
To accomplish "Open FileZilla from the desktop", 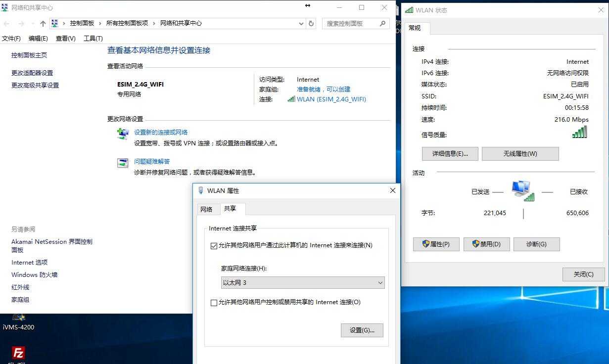I will point(18,354).
